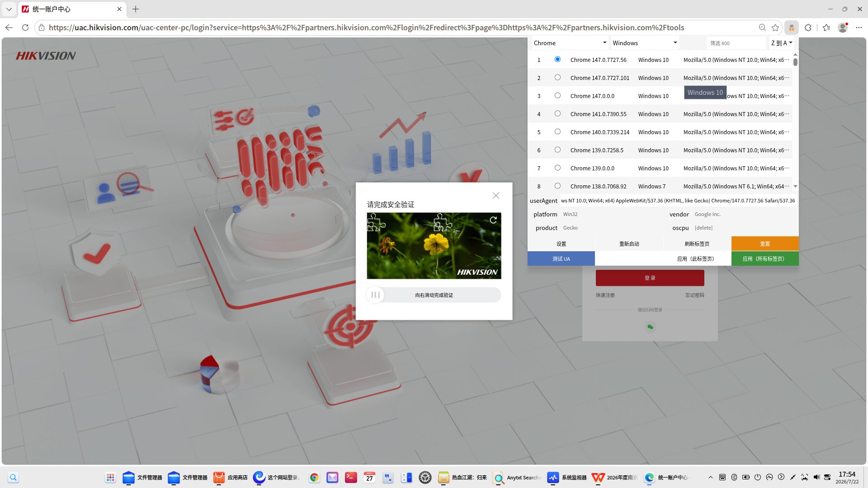The height and width of the screenshot is (488, 868).
Task: Click the WeChat scan login icon
Action: tap(650, 327)
